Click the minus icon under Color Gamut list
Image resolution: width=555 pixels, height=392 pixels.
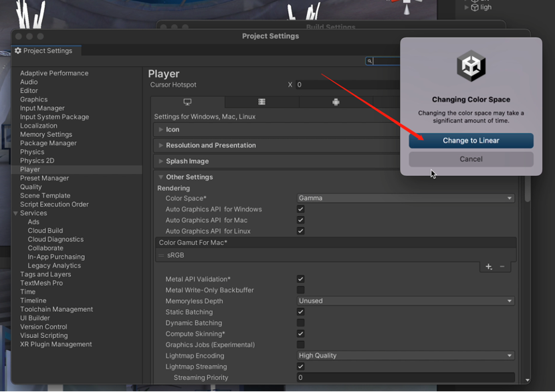click(502, 267)
